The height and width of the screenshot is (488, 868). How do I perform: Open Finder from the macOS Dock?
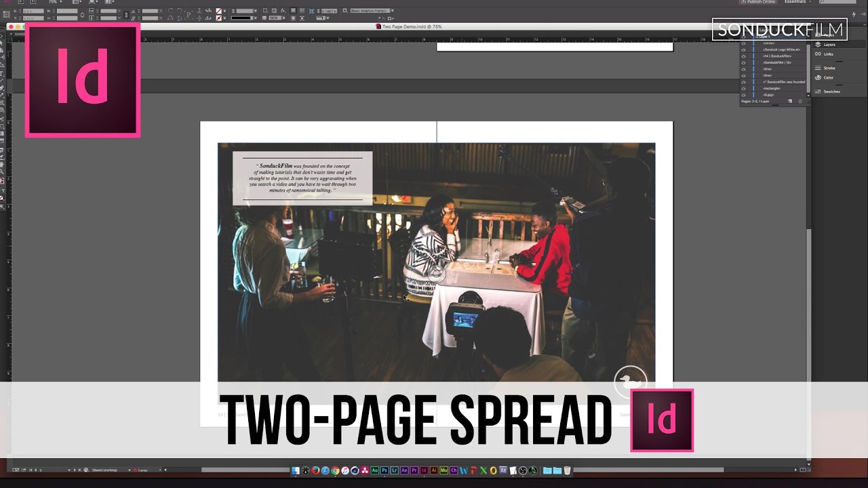[296, 470]
